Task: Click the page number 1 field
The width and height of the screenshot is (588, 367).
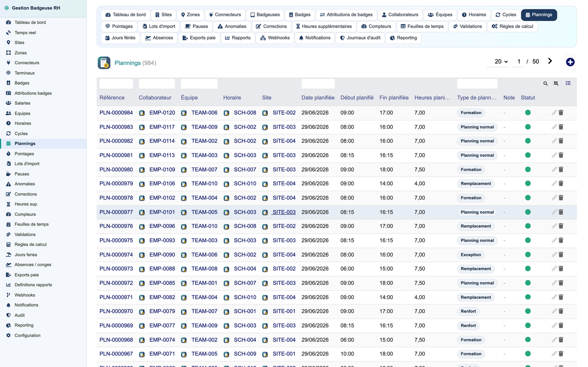Action: tap(519, 61)
